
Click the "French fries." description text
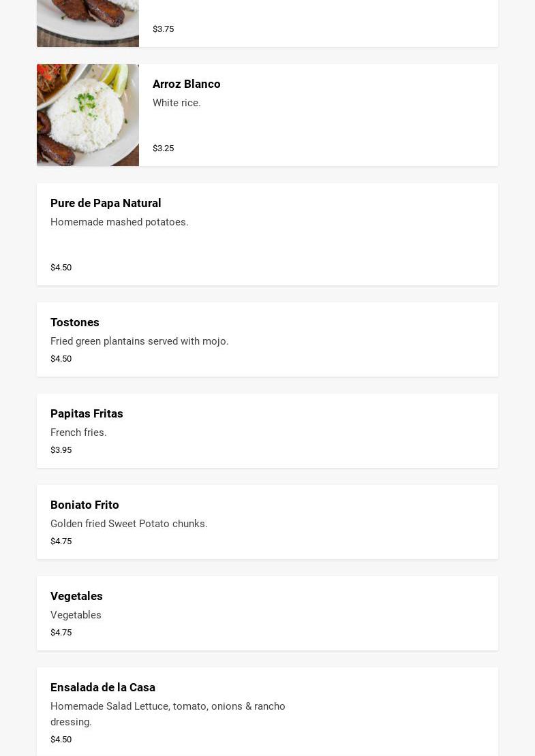click(x=78, y=432)
